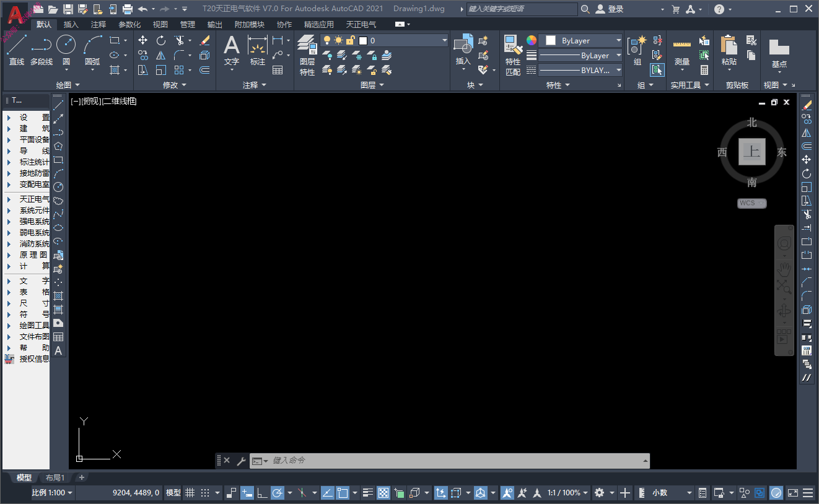Open the 插入 ribbon tab
The width and height of the screenshot is (819, 504).
(x=71, y=24)
